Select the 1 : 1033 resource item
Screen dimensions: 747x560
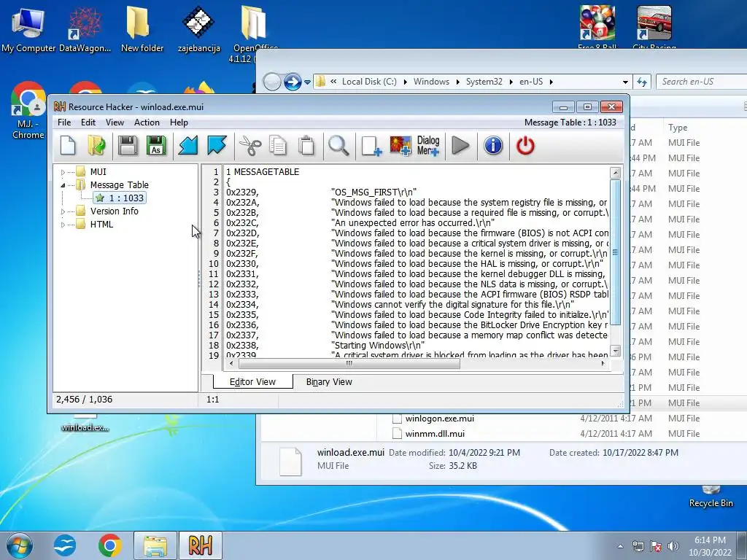click(120, 198)
